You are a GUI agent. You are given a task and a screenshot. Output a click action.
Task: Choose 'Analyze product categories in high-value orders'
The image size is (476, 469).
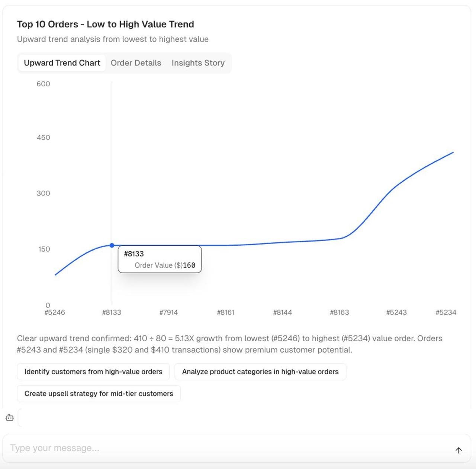click(260, 371)
